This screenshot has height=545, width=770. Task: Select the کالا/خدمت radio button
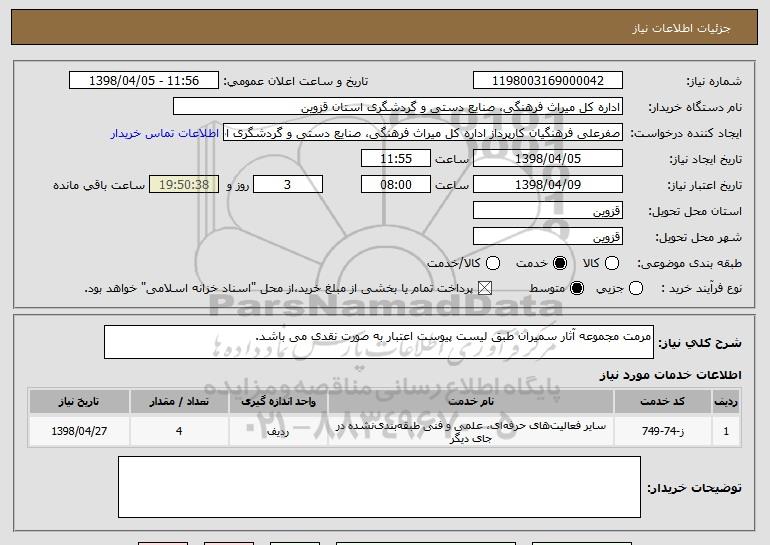pyautogui.click(x=493, y=263)
